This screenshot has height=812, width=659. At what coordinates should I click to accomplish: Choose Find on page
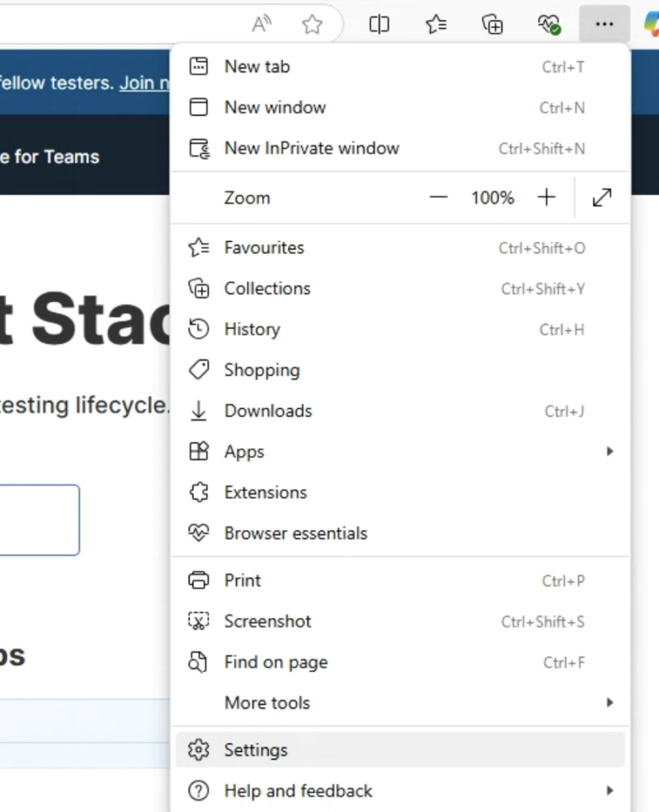275,662
